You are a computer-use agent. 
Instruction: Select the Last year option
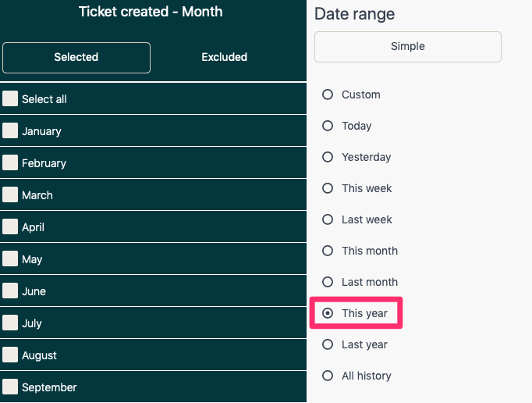(328, 344)
